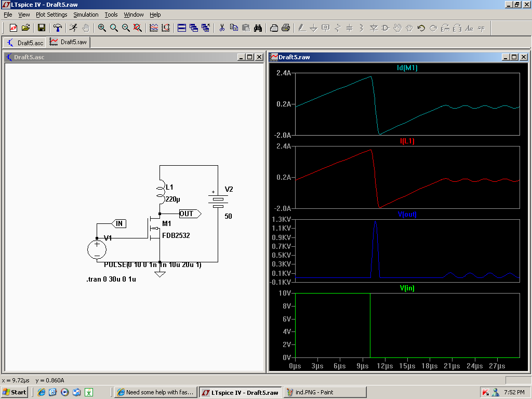Click the Place Component gate icon
This screenshot has width=532, height=399.
coord(385,28)
